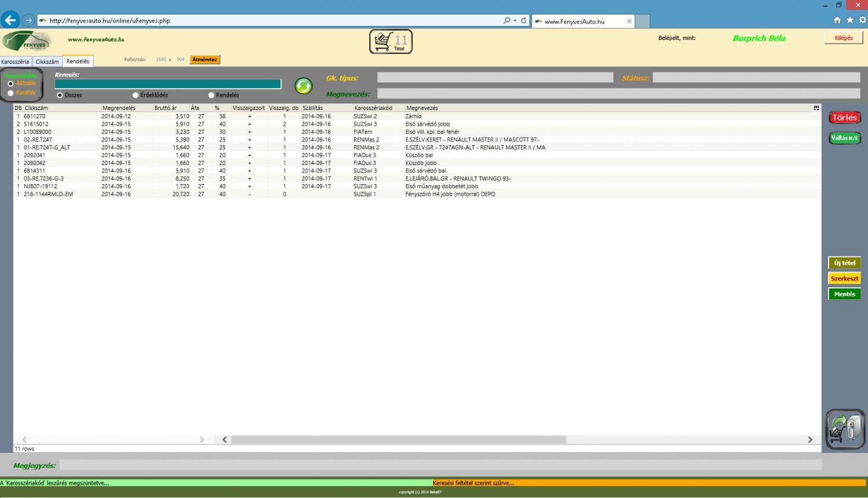Choose the Érdeklődés filter option

click(135, 95)
